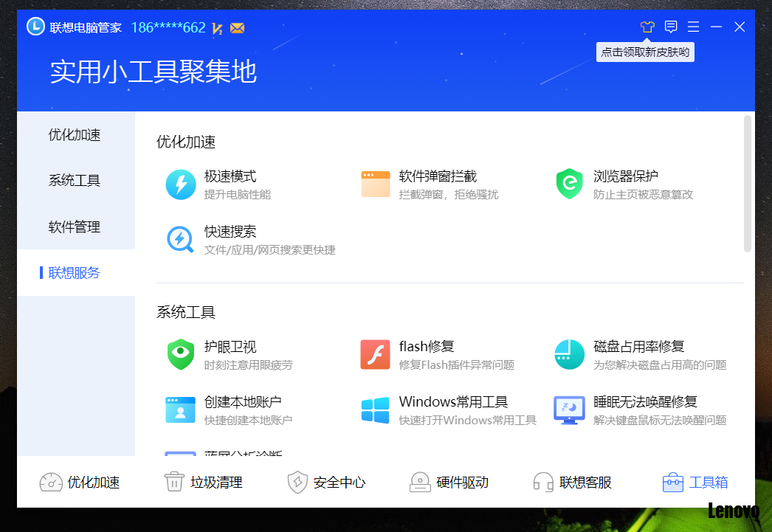Open the 护眼卫视 eye shield icon
The height and width of the screenshot is (532, 772).
point(181,355)
